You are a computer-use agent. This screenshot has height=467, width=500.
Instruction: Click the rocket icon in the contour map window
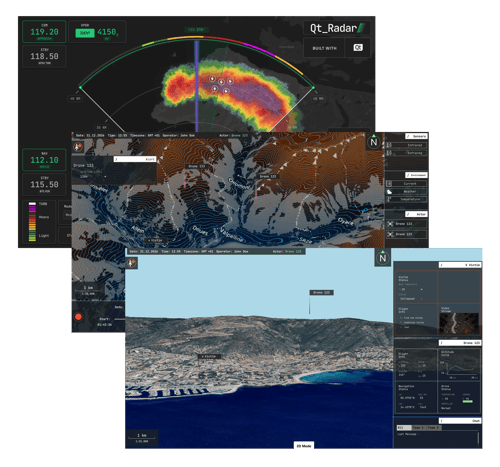[x=78, y=147]
